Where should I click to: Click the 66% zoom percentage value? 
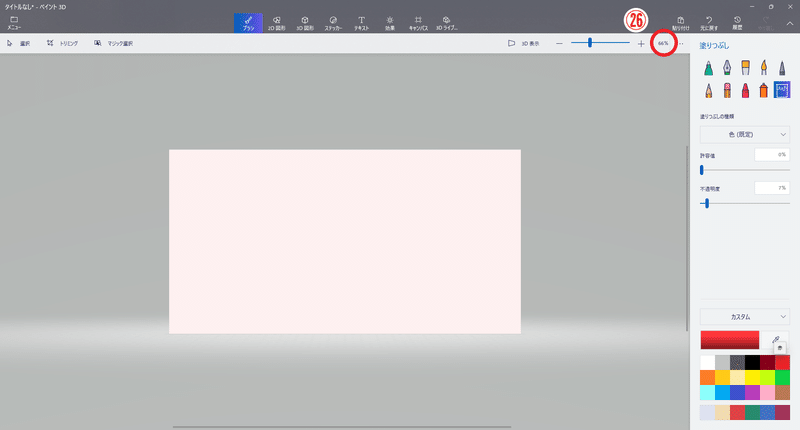coord(663,43)
